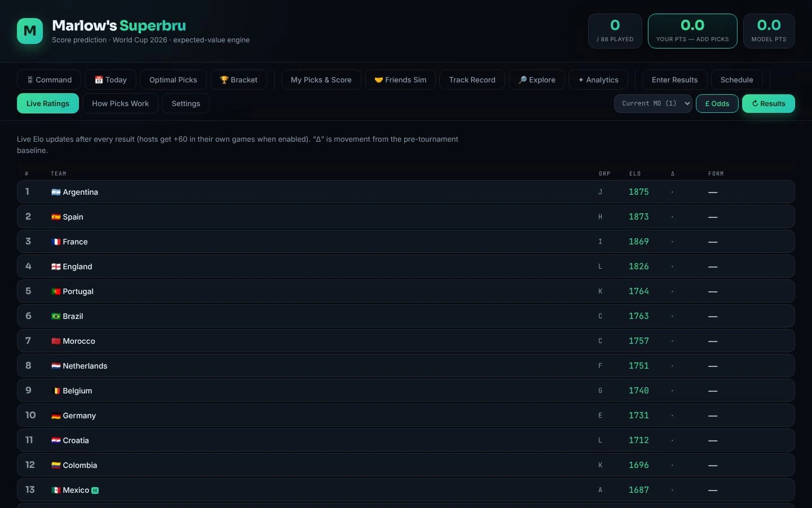The image size is (812, 508).
Task: Click Elo rating 1696 in Colombia row
Action: tap(638, 465)
